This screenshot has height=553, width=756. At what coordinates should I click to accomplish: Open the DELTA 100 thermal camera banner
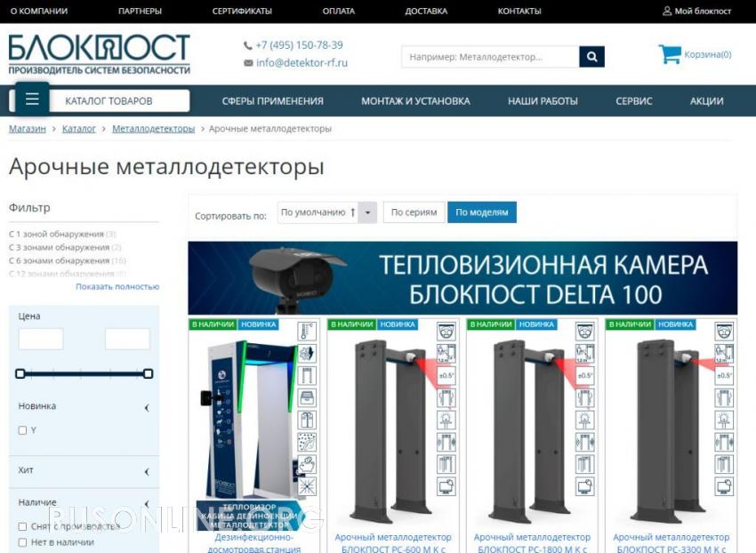tap(462, 278)
